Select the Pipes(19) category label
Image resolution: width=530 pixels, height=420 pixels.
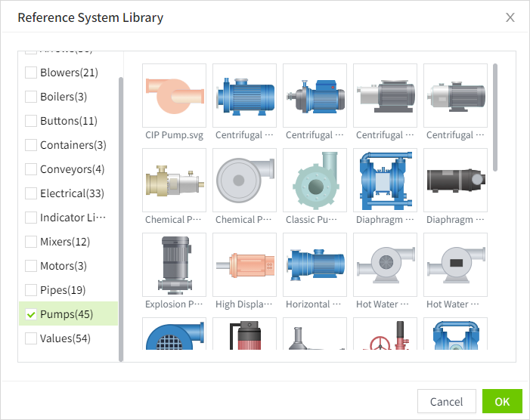pyautogui.click(x=63, y=290)
